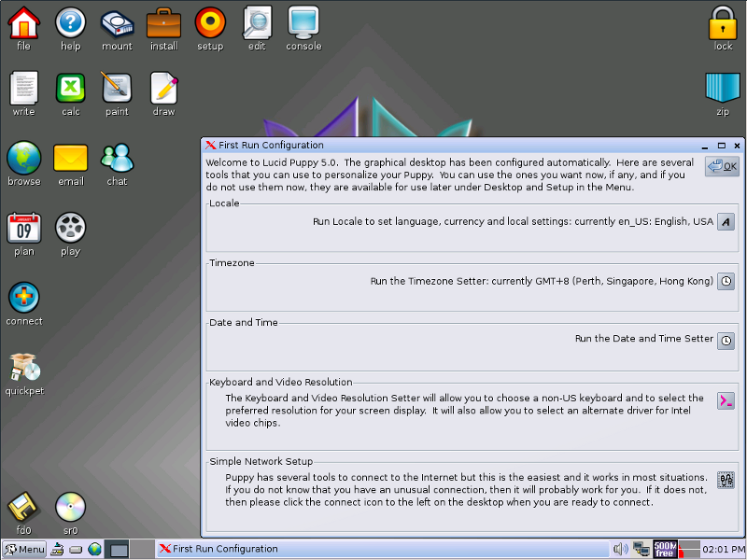Select First Run Configuration taskbar entry

point(383,549)
